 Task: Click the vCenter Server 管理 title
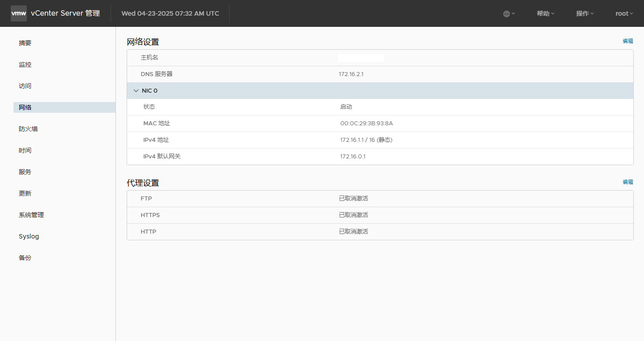pyautogui.click(x=65, y=13)
